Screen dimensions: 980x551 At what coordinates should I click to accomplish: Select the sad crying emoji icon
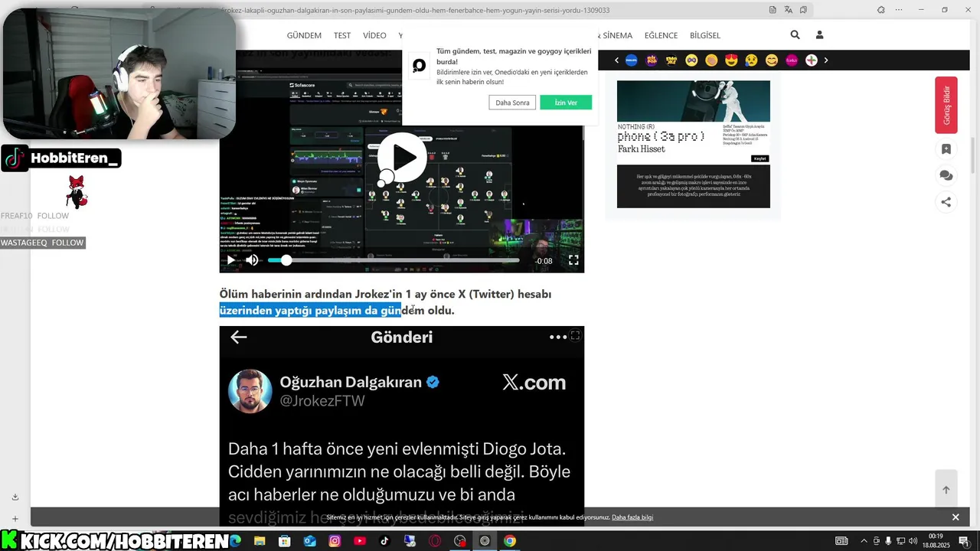(x=751, y=60)
